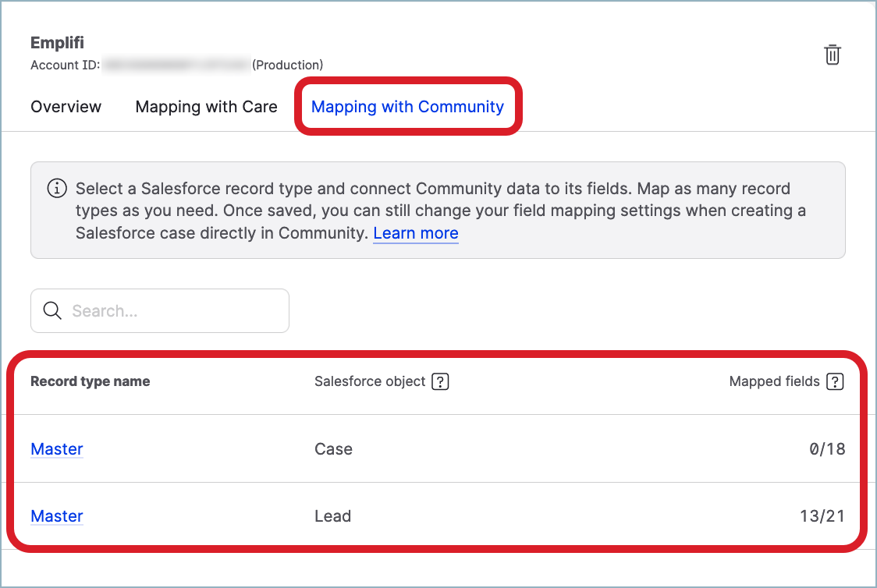Click the Salesforce object column header label

pyautogui.click(x=370, y=381)
